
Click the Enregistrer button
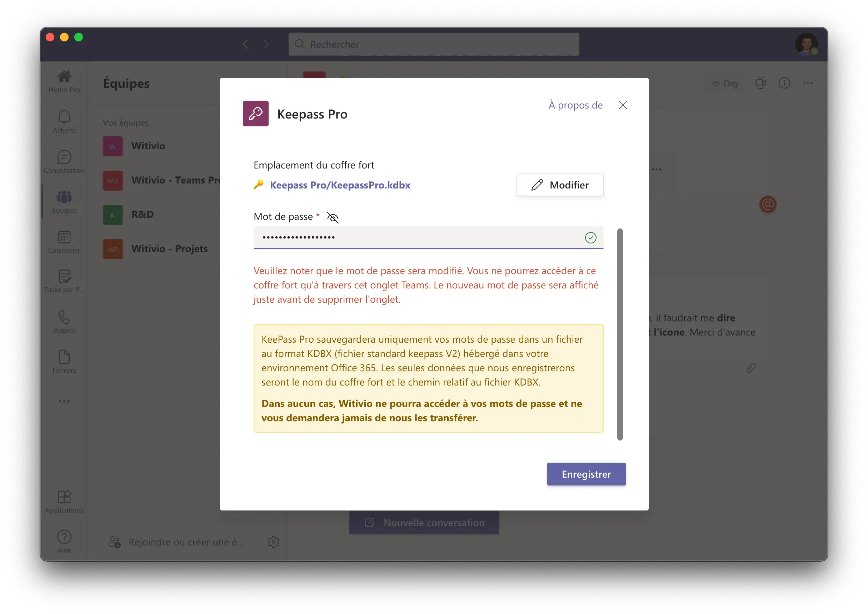(x=586, y=474)
